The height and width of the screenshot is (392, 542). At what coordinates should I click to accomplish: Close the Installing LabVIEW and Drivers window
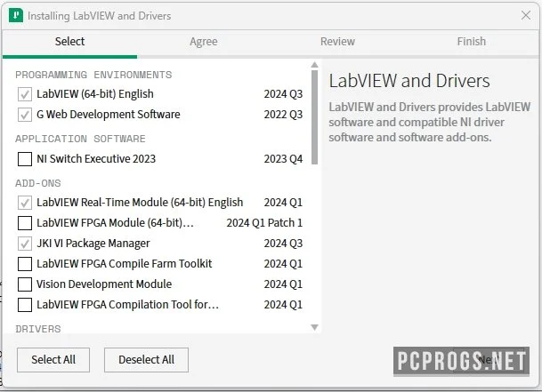click(526, 15)
